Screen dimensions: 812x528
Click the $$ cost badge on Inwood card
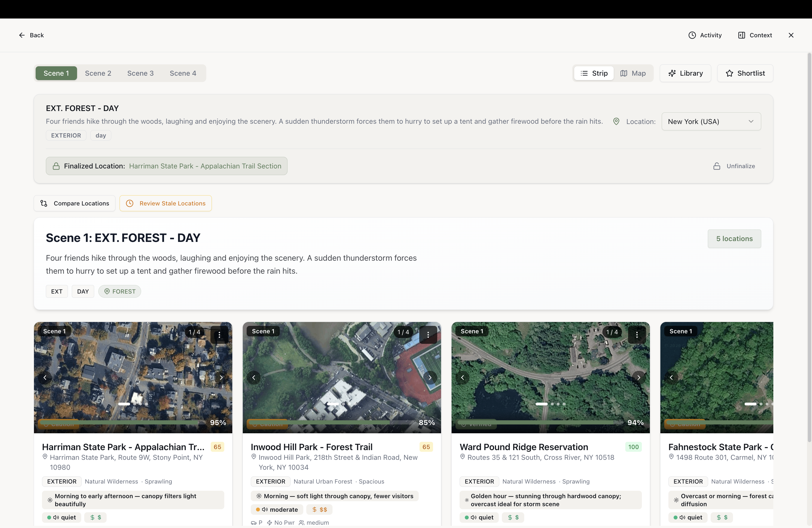pos(319,509)
